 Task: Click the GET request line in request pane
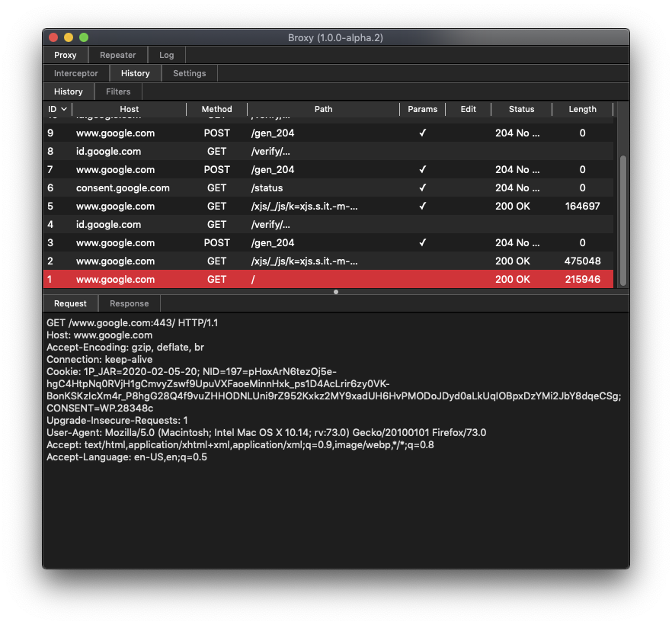[132, 322]
